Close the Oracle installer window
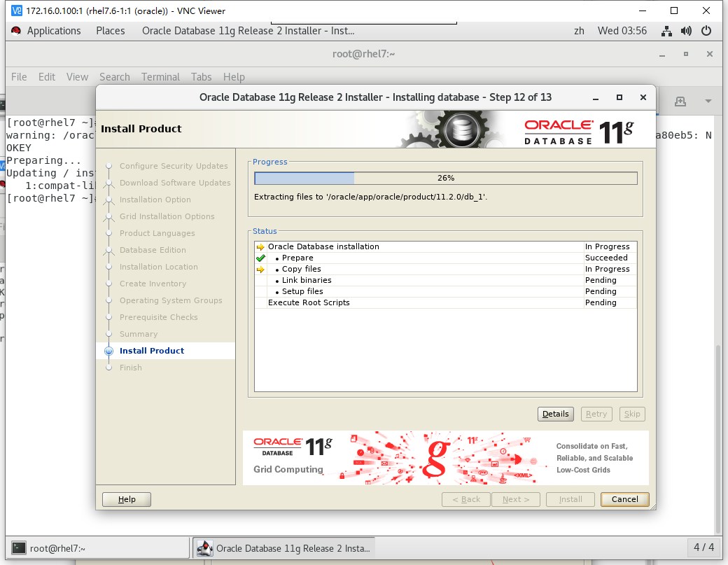Screen dimensions: 728x565 pos(643,97)
